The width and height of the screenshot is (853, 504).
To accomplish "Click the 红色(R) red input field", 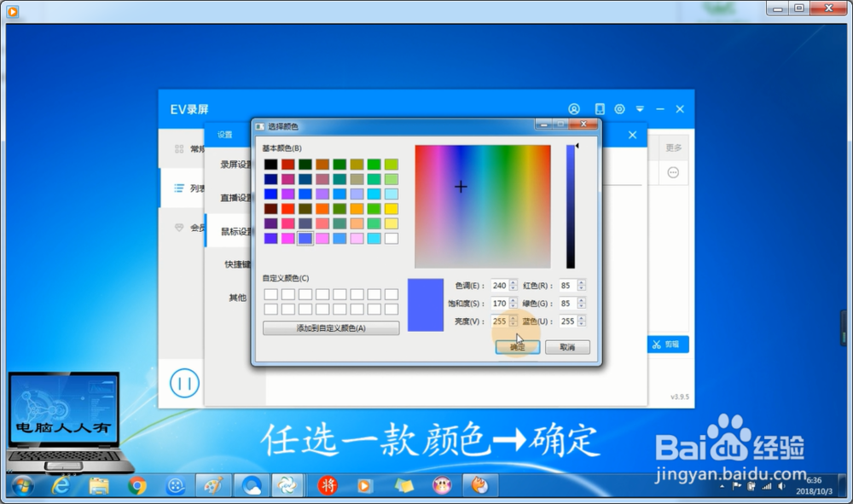I will click(x=568, y=286).
